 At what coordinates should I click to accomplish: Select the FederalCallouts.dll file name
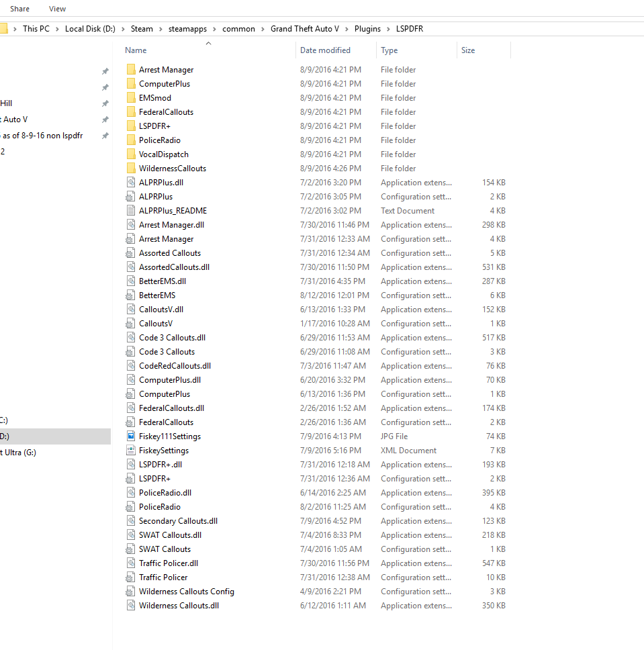[171, 408]
